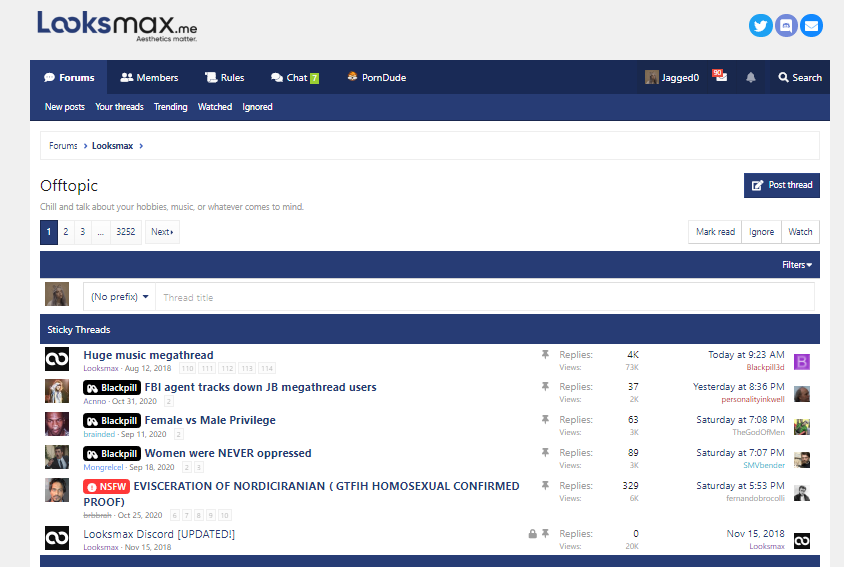This screenshot has width=844, height=567.
Task: Open the page jump ellipsis
Action: pyautogui.click(x=101, y=232)
